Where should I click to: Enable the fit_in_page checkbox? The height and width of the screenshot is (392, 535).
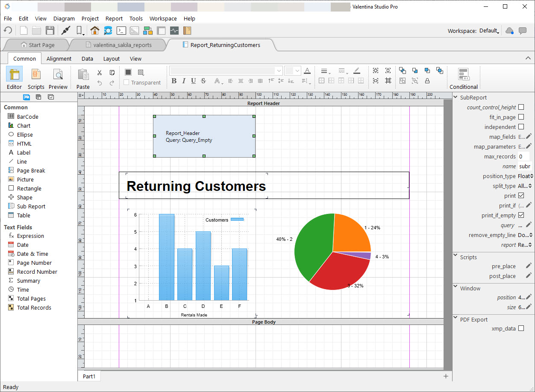[x=521, y=117]
